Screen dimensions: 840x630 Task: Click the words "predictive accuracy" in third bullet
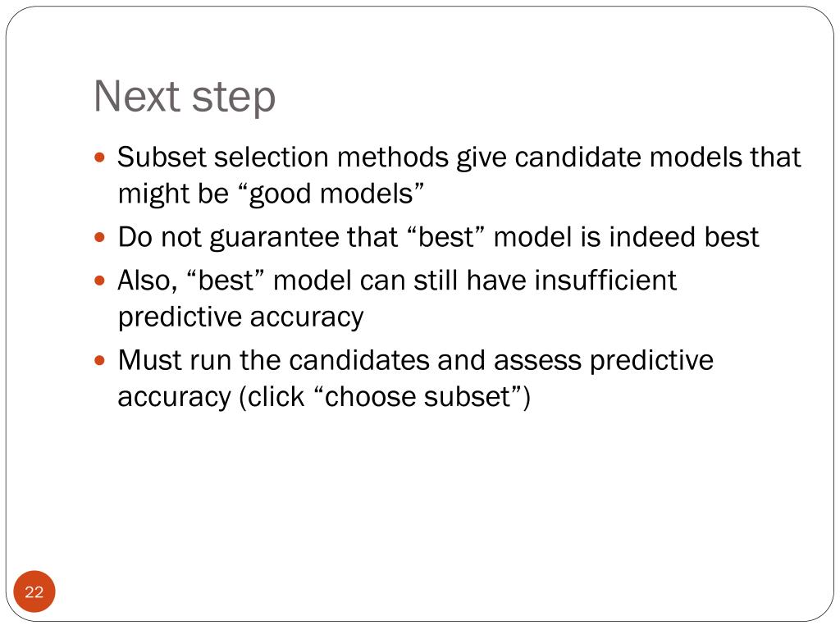pyautogui.click(x=240, y=317)
